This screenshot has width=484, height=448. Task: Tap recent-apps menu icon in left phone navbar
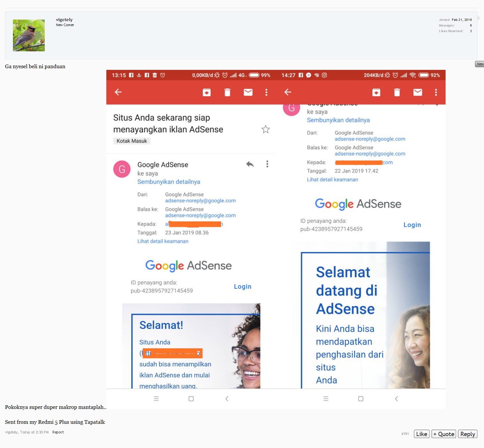156,399
